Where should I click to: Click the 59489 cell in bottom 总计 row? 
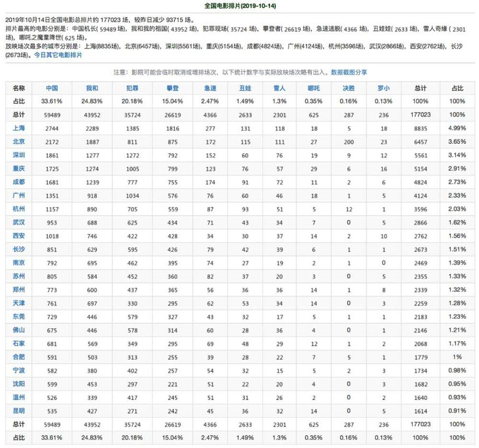coord(52,425)
